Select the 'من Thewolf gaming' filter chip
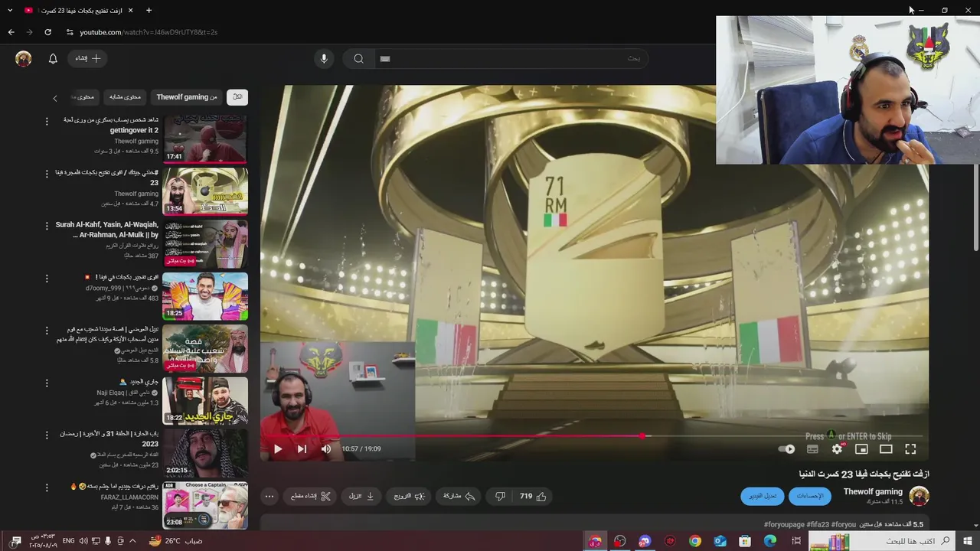This screenshot has width=980, height=551. point(187,97)
